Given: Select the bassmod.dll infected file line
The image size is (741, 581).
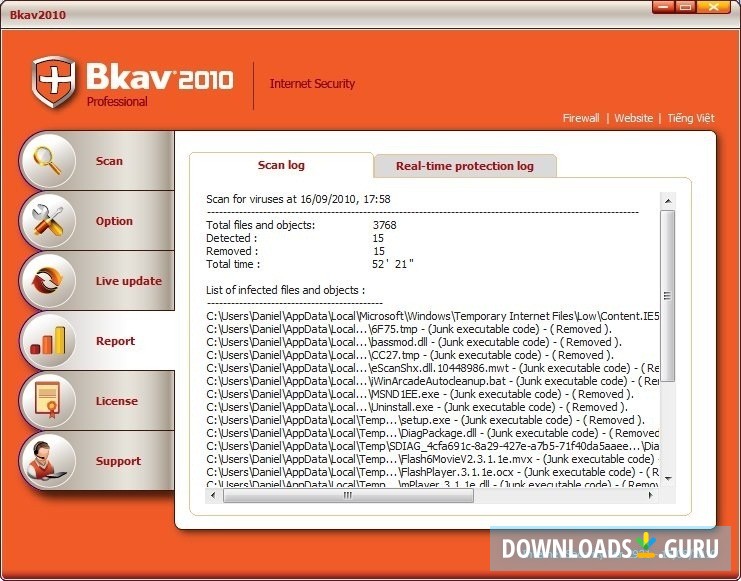Looking at the screenshot, I should point(414,342).
